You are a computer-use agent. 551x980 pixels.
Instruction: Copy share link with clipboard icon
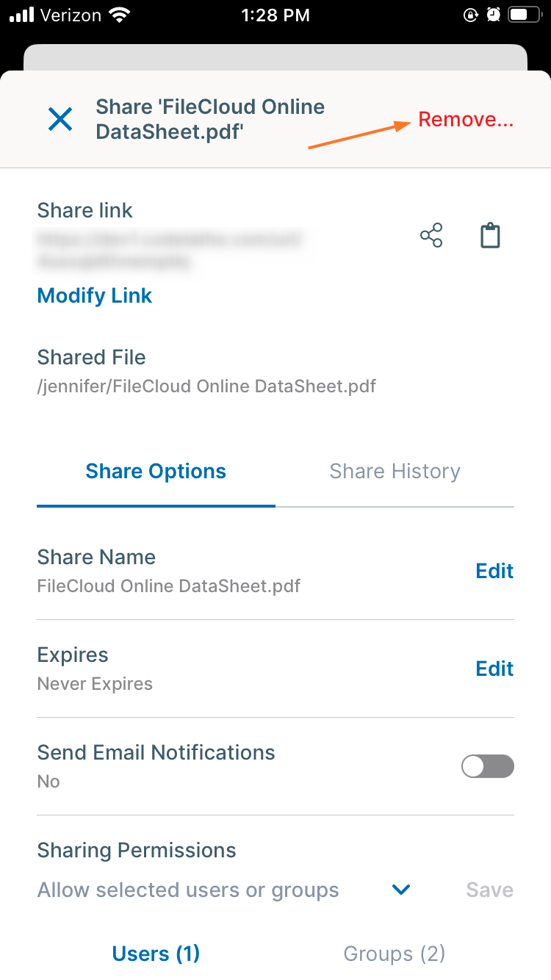pyautogui.click(x=490, y=236)
